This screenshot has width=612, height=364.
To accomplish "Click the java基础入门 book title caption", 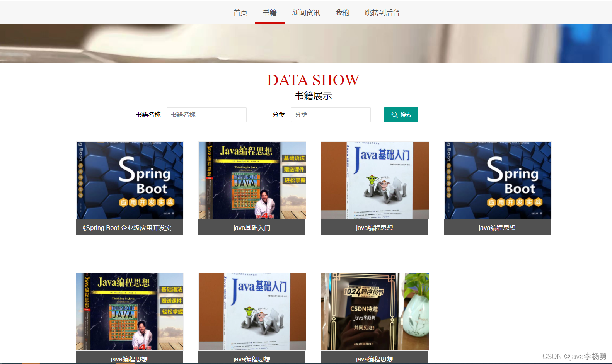I will [252, 228].
